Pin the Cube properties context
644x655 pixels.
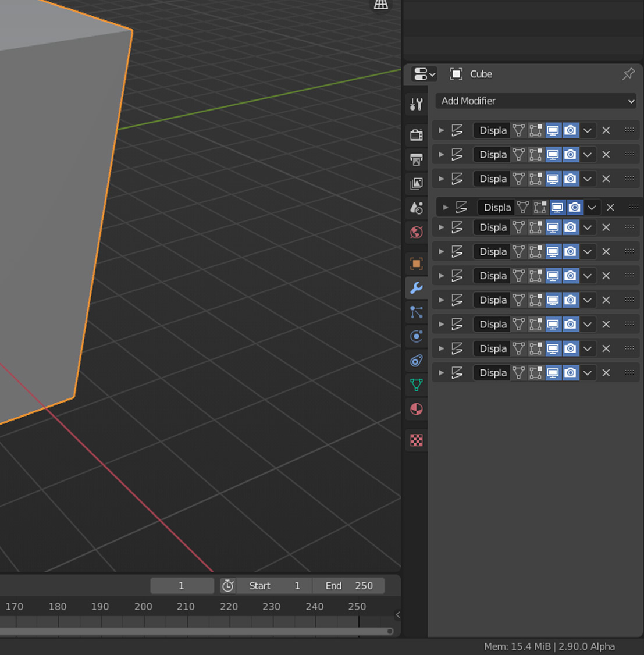(628, 74)
